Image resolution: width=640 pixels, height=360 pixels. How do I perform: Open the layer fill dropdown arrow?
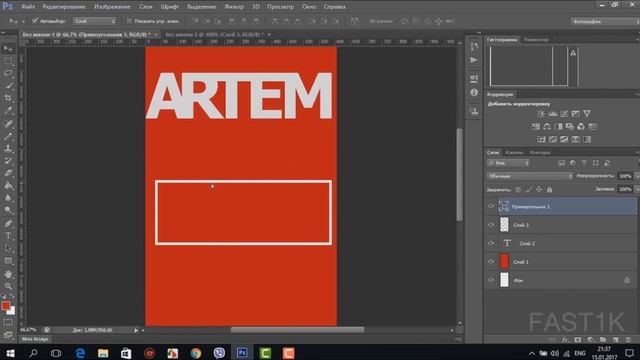pyautogui.click(x=637, y=189)
